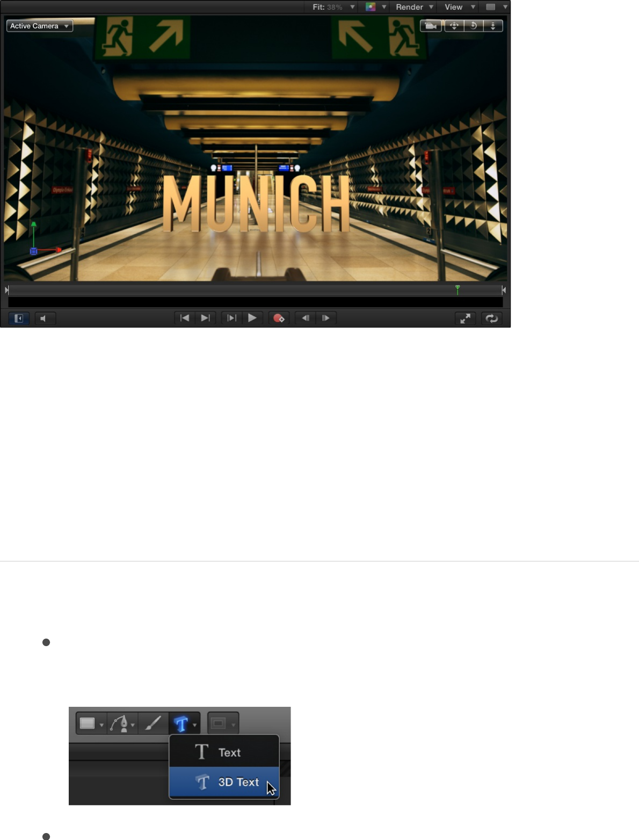Select the Paint Stroke brush tool

click(154, 723)
